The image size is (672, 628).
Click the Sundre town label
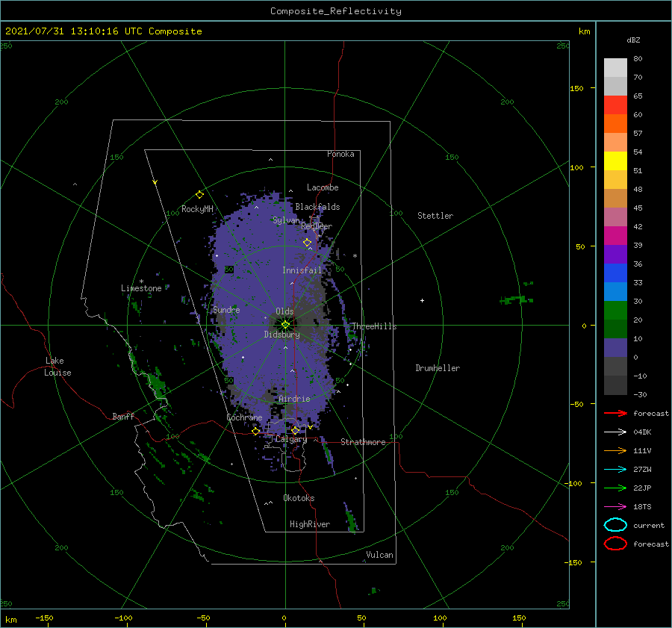226,309
